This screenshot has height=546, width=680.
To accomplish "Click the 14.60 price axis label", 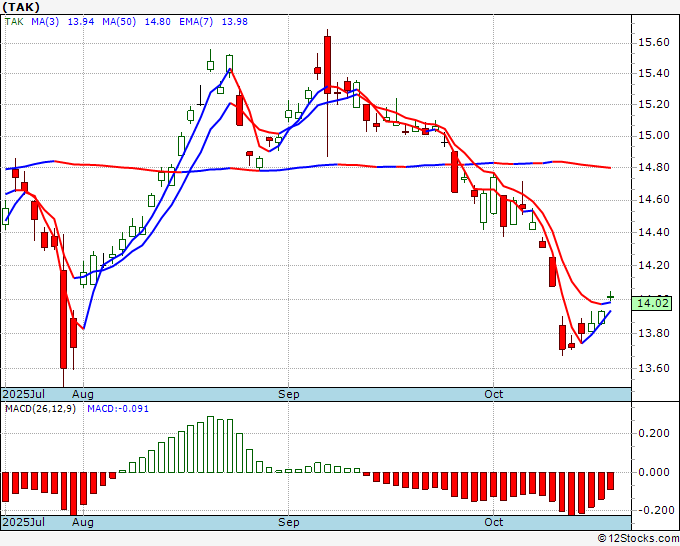I will tap(654, 199).
